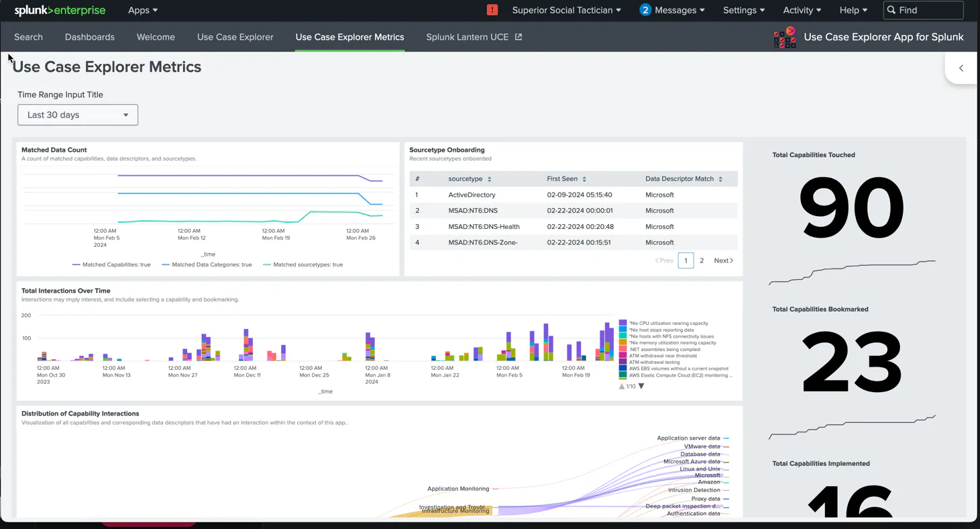Image resolution: width=980 pixels, height=529 pixels.
Task: Click the Use Case Explorer App logo
Action: tap(783, 37)
